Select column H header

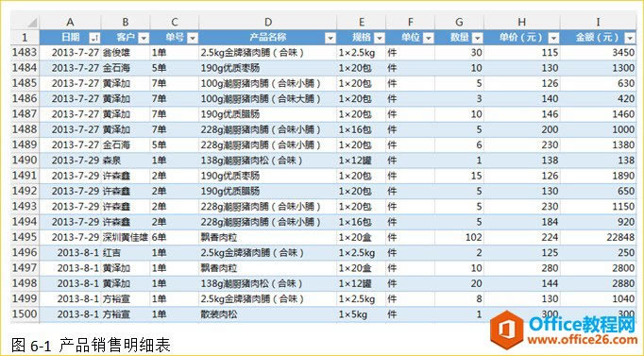(521, 22)
